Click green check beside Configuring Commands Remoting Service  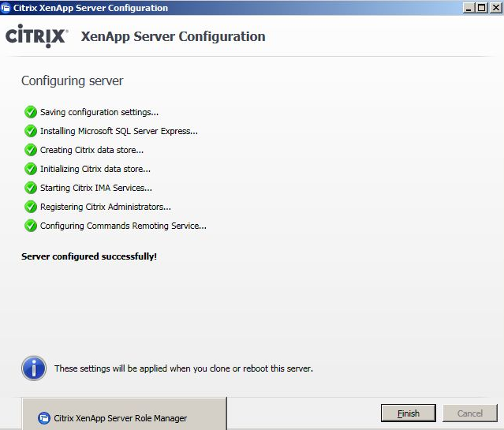[31, 226]
